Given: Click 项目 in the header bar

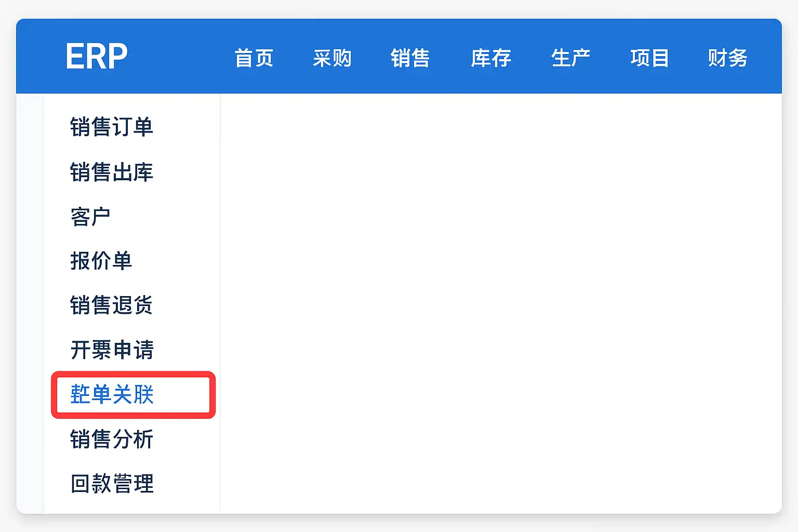Looking at the screenshot, I should [x=649, y=58].
